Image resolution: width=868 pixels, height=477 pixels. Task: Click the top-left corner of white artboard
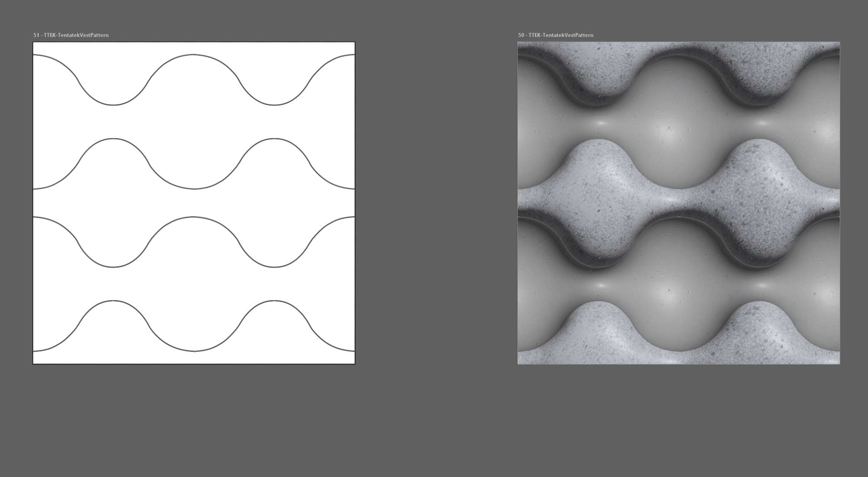tap(33, 43)
